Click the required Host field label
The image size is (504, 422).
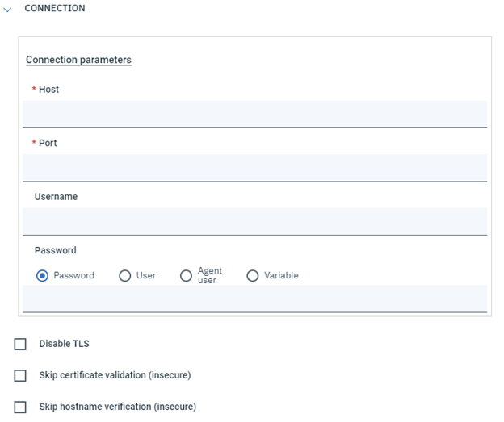(48, 90)
